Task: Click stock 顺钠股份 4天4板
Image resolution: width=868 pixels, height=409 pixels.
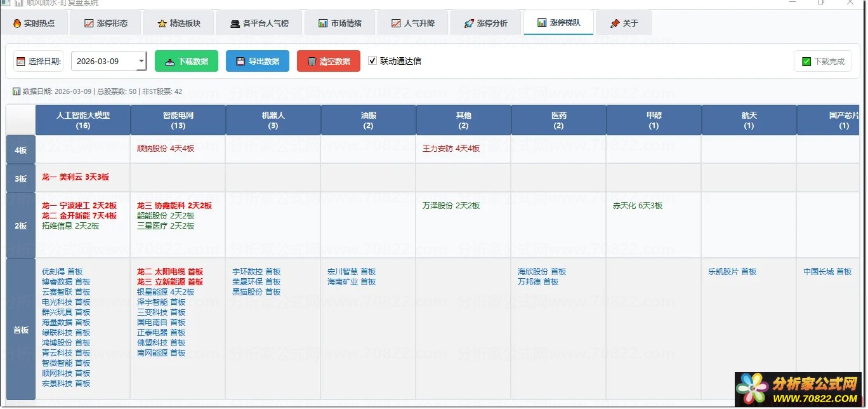Action: tap(166, 149)
